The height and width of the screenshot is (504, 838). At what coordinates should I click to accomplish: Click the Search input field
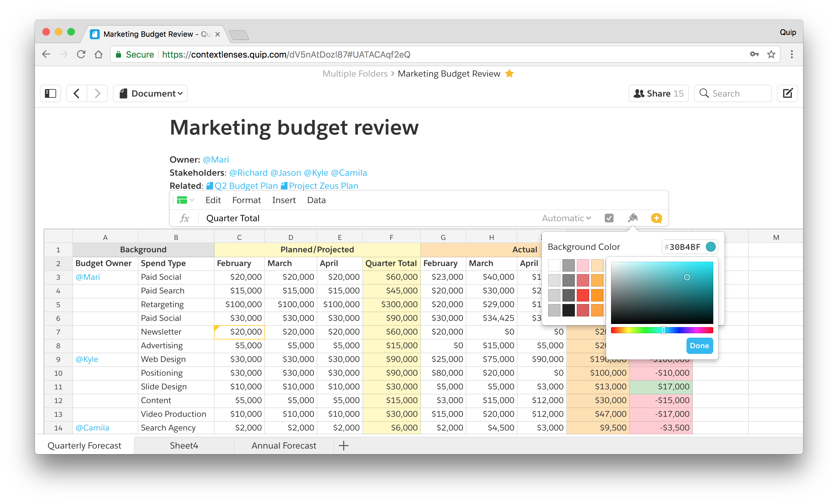(732, 93)
